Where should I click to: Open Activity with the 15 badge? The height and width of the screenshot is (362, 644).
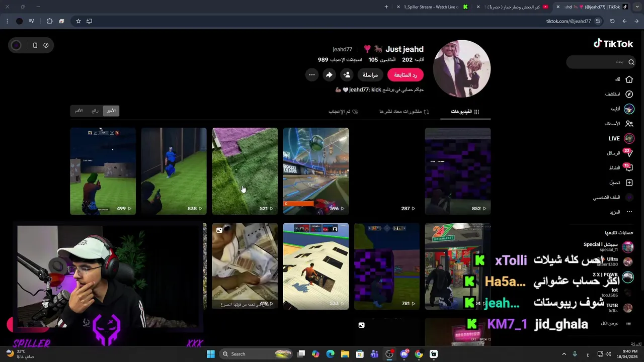pyautogui.click(x=621, y=167)
